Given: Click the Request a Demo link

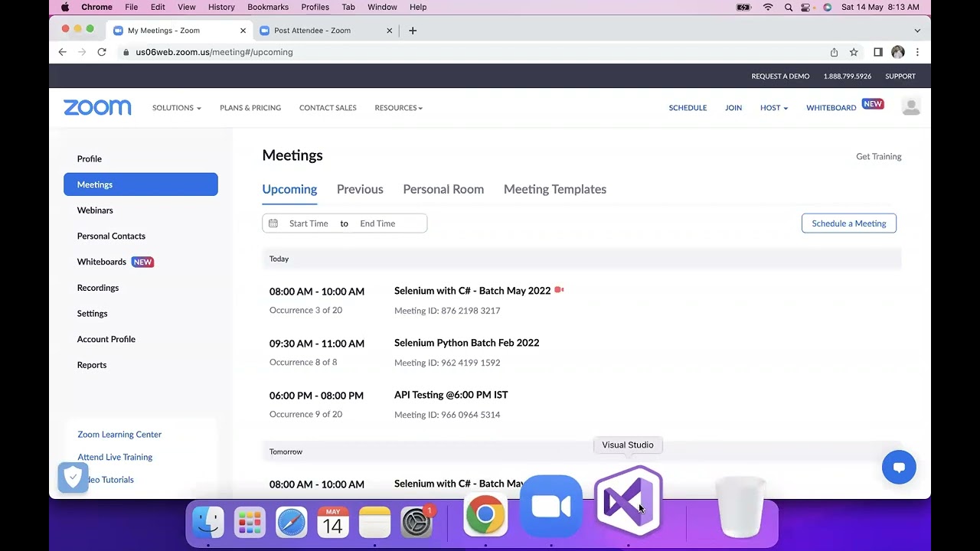Looking at the screenshot, I should 780,77.
